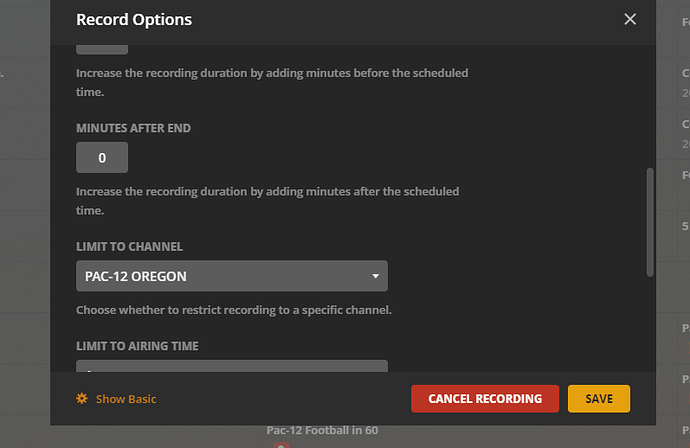Switch to basic options via Show Basic

126,399
